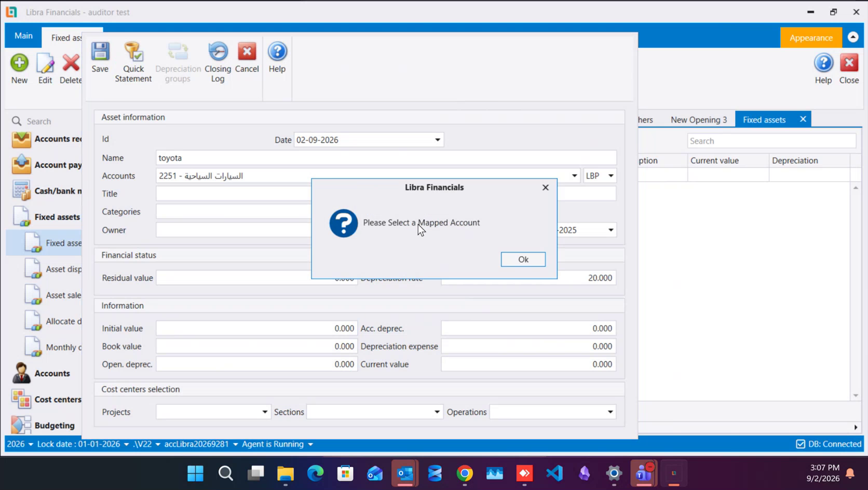Image resolution: width=868 pixels, height=490 pixels.
Task: Open Quick Statement from the toolbar
Action: tap(133, 62)
